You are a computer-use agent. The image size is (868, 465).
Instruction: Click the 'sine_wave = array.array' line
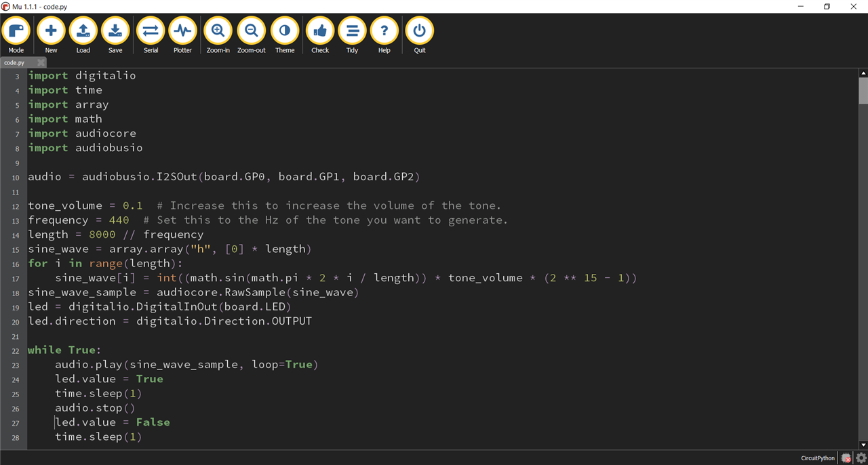(x=170, y=249)
